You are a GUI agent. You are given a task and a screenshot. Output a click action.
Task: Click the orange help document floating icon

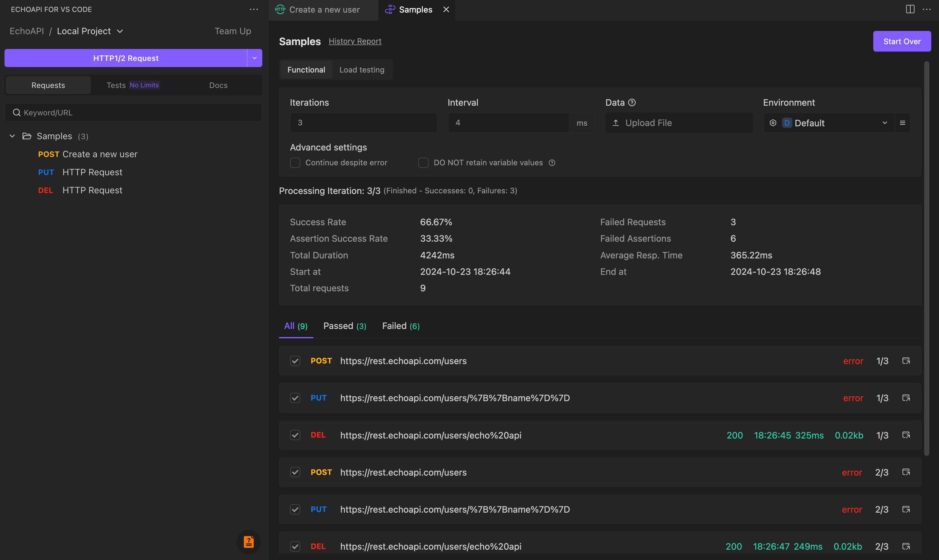(x=248, y=542)
